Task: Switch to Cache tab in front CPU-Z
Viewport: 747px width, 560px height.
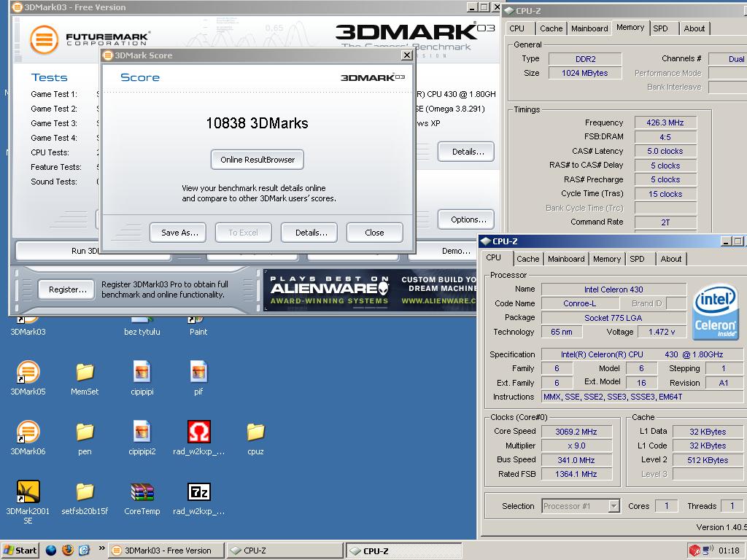Action: tap(528, 259)
